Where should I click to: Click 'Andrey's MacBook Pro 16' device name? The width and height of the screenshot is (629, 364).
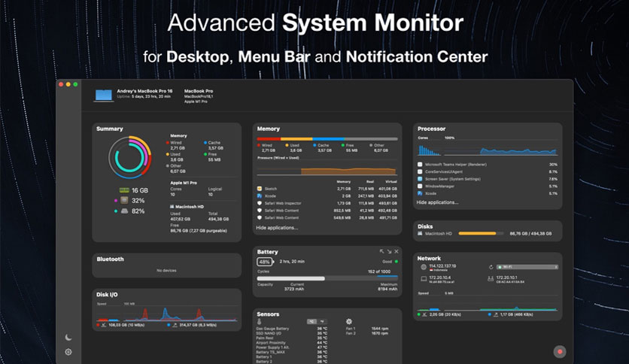point(144,91)
